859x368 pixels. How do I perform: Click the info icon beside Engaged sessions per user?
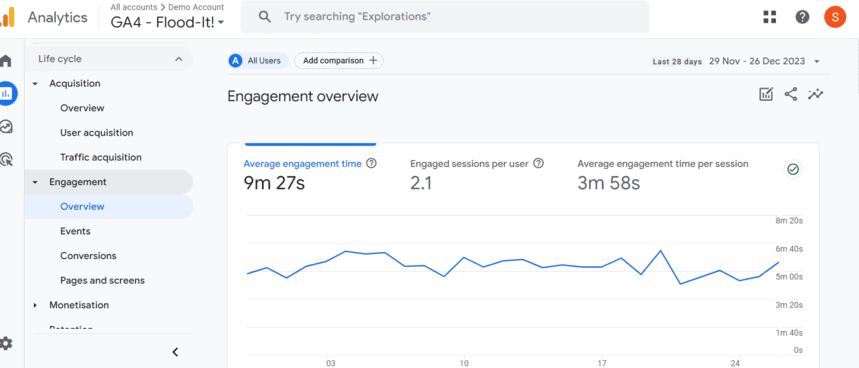click(539, 163)
